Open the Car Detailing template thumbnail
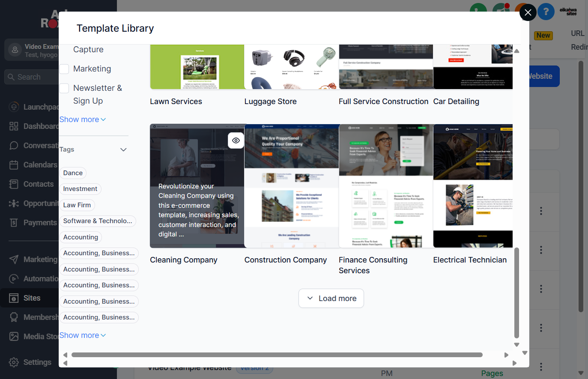This screenshot has height=379, width=588. 473,67
